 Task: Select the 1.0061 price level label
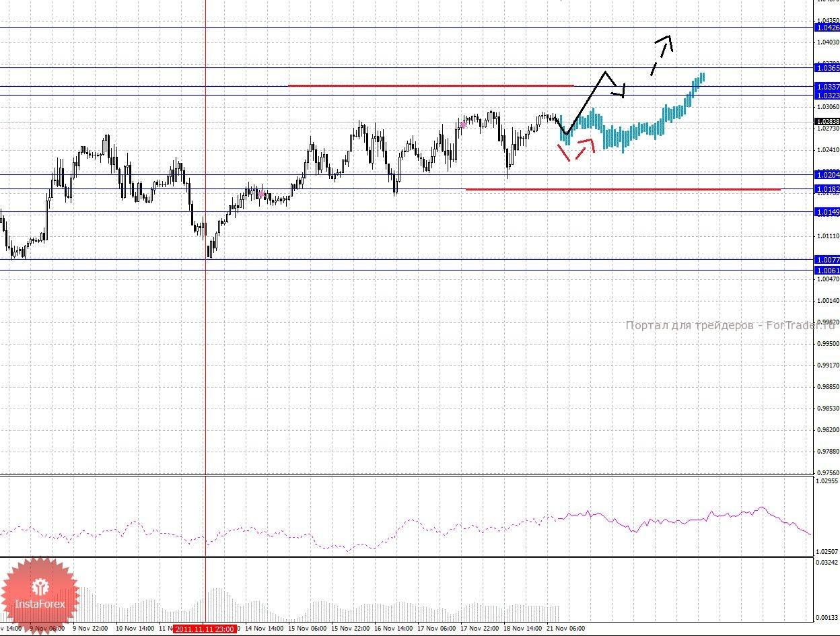(827, 270)
